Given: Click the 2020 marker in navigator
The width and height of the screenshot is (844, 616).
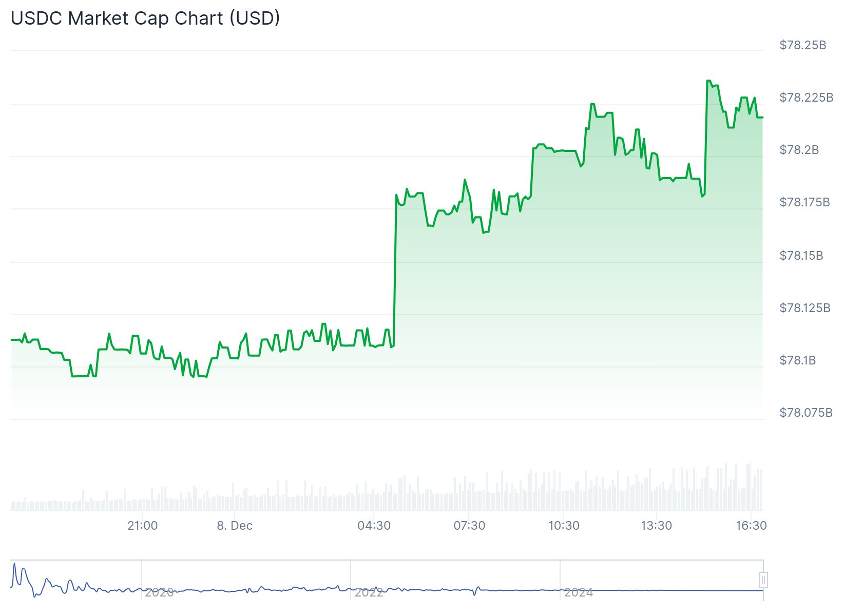Looking at the screenshot, I should tap(159, 592).
